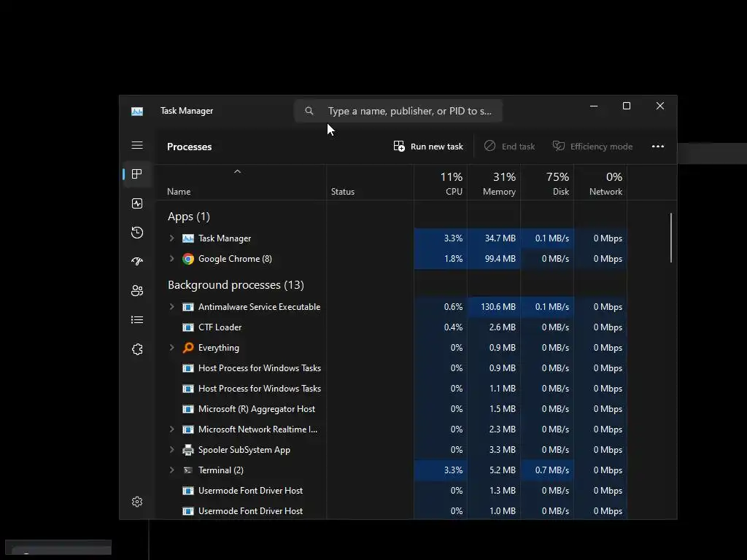Expand the Google Chrome (8) process group
Viewport: 747px width, 560px height.
click(x=172, y=259)
